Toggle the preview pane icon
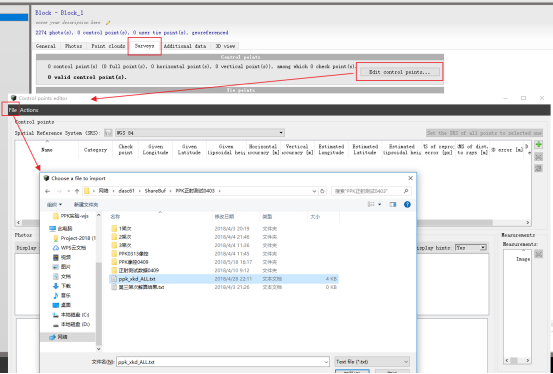 tap(393, 205)
